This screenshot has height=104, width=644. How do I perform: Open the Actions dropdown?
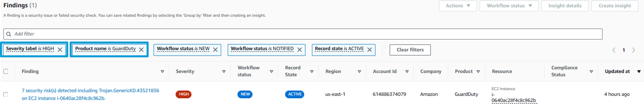tap(458, 6)
